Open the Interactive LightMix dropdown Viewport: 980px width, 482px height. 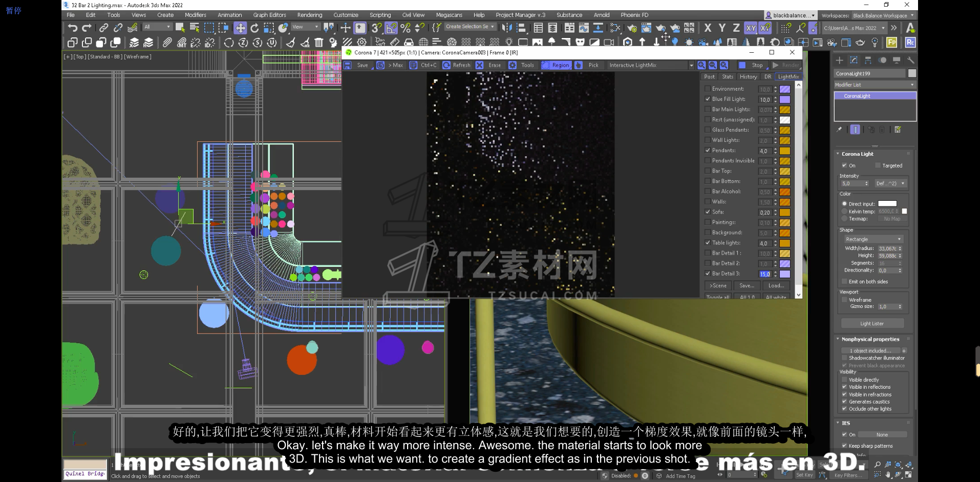coord(650,65)
